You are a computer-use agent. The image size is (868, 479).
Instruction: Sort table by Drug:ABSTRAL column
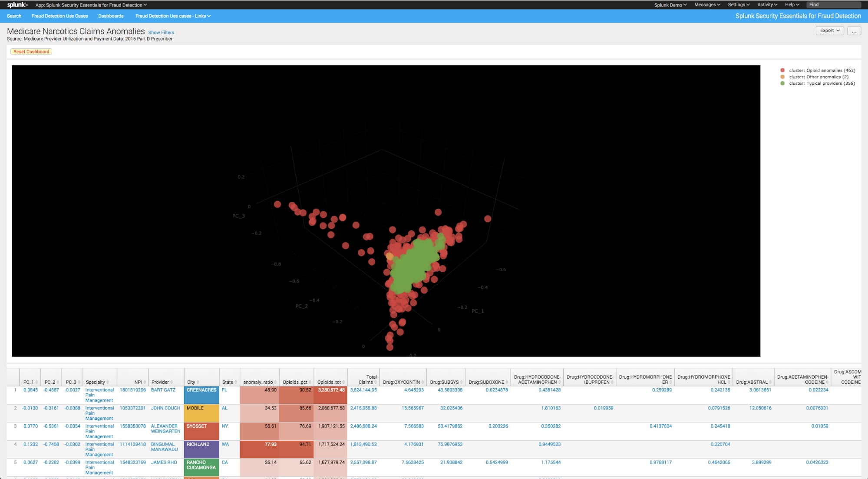tap(754, 382)
